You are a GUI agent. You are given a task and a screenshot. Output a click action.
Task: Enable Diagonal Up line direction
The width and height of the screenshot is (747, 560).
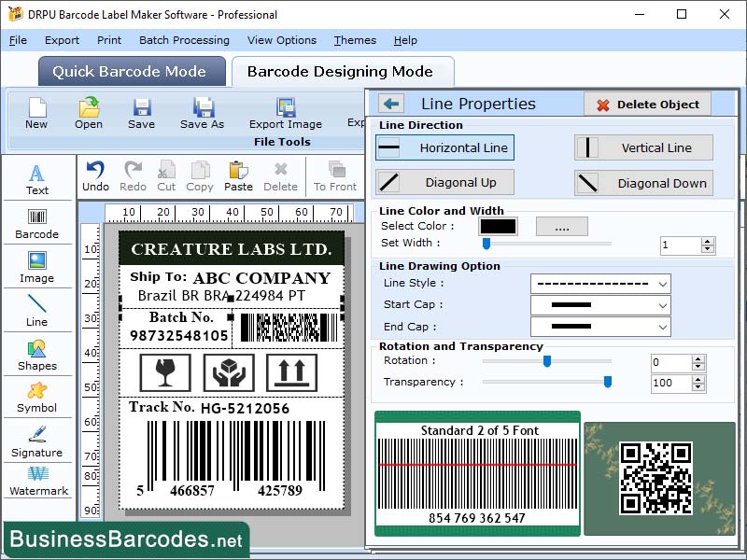[444, 182]
